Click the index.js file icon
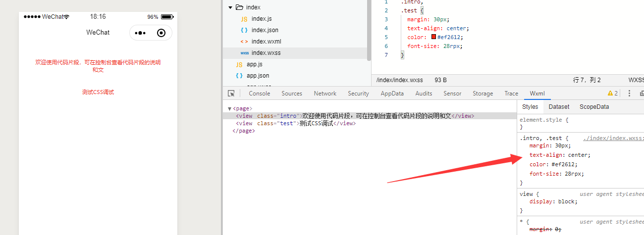644x235 pixels. 244,19
